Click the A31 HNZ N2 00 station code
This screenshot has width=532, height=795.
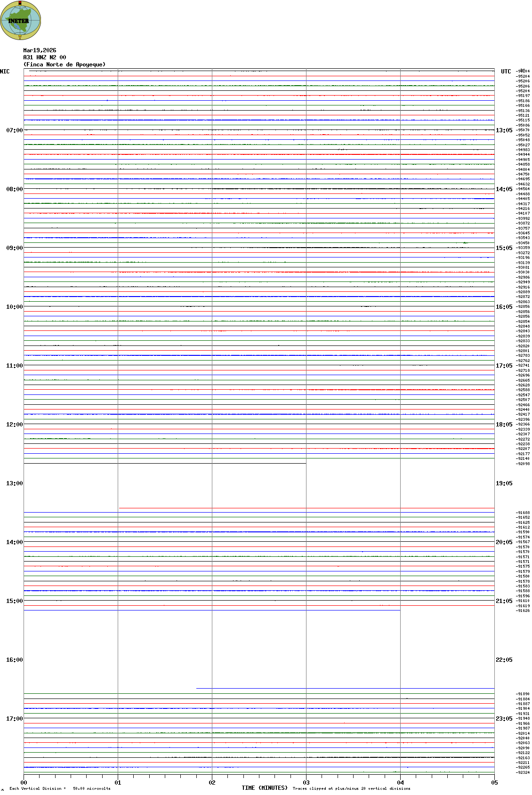pos(44,57)
